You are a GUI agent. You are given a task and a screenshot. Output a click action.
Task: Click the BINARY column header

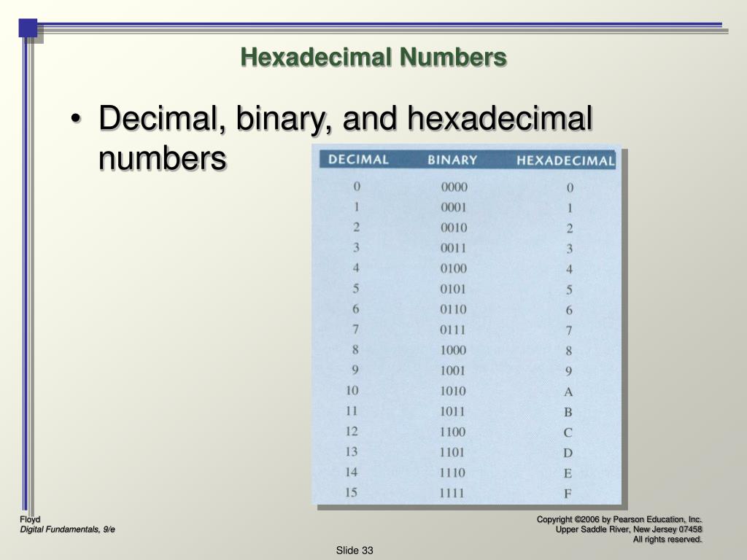[x=452, y=160]
